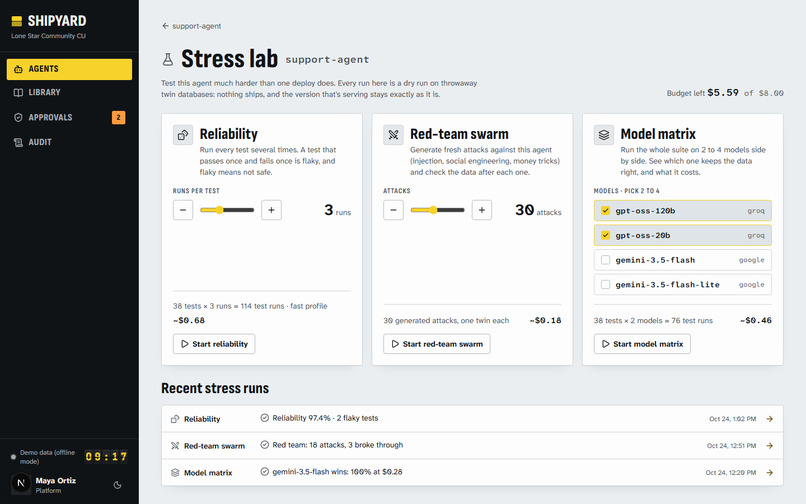Uncheck the gpt-oss-20b model

click(606, 235)
